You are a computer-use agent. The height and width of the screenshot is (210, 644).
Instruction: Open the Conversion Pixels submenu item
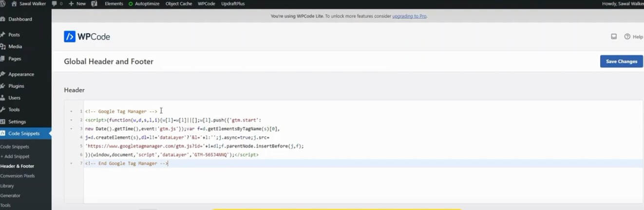pyautogui.click(x=18, y=176)
